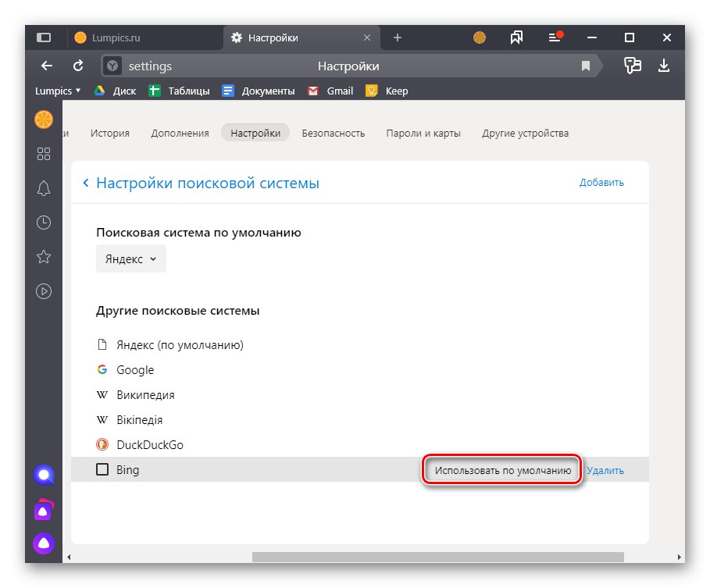Click the horizontal scrollbar thumb

[437, 557]
